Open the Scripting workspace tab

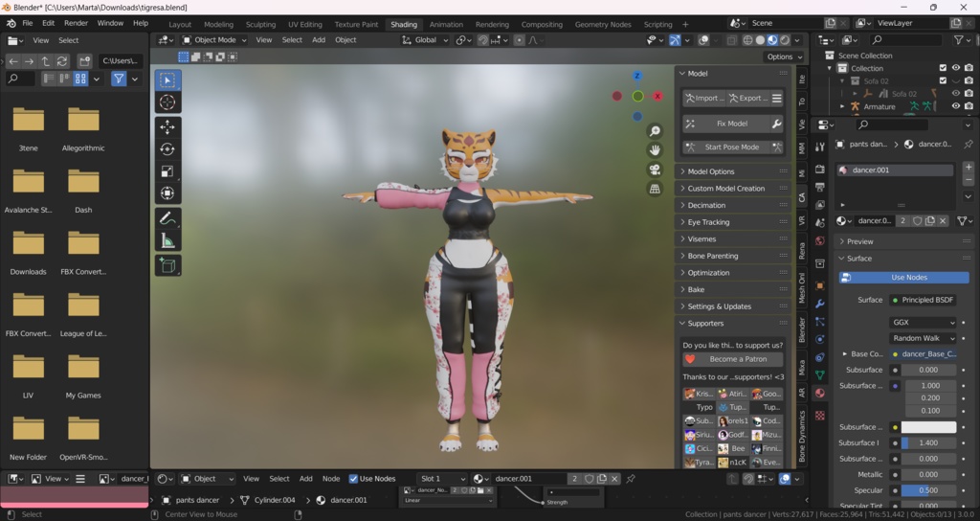click(658, 24)
